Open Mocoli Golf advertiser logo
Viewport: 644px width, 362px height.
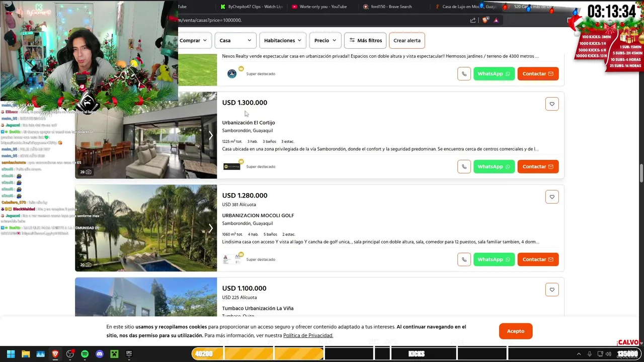232,259
